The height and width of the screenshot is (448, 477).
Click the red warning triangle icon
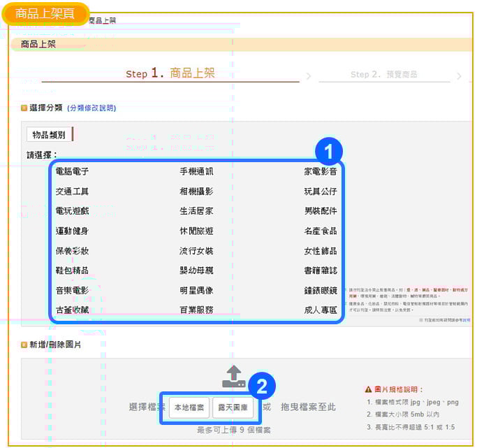point(369,389)
